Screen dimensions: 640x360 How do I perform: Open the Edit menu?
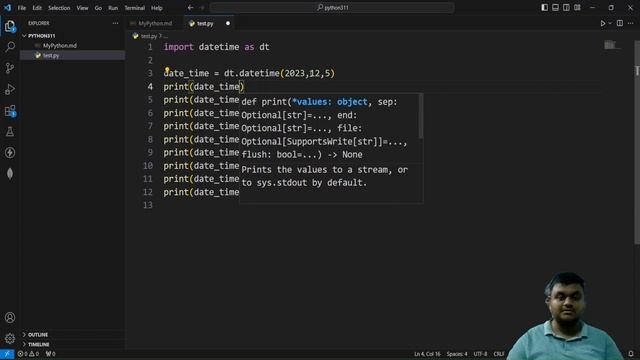37,8
